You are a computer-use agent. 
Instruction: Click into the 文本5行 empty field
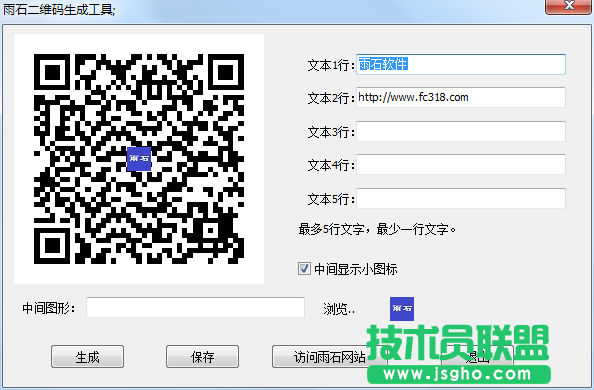tap(461, 198)
